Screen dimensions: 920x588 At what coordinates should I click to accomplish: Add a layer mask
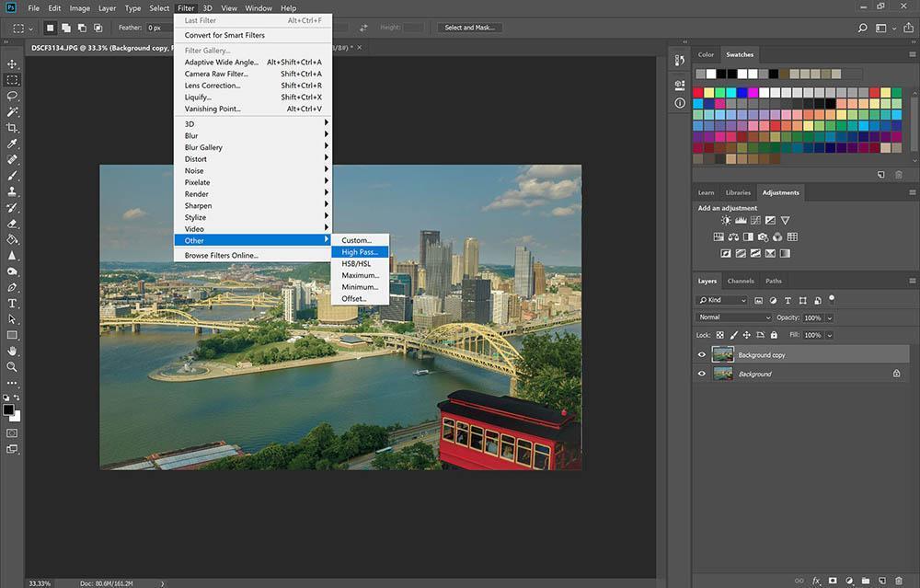(x=832, y=581)
